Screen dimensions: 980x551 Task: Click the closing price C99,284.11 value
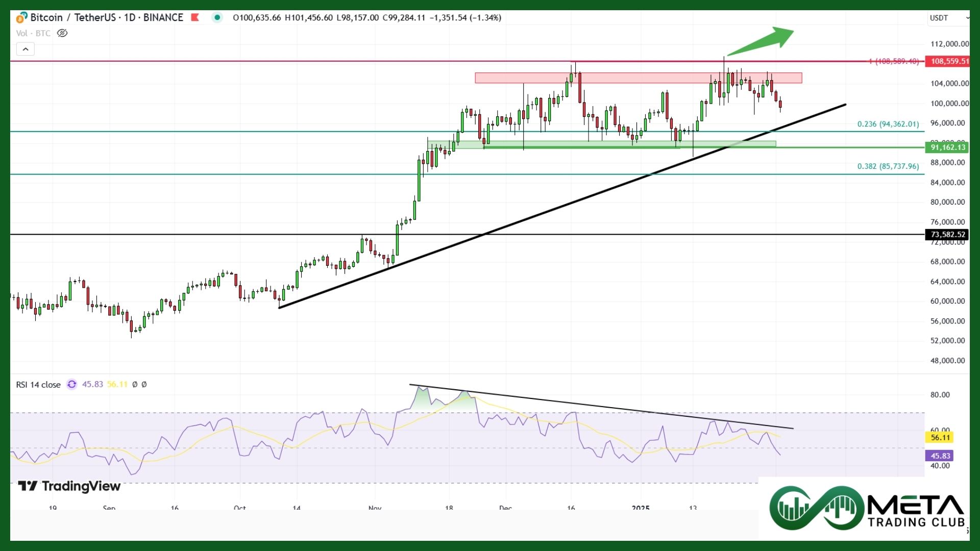coord(404,17)
